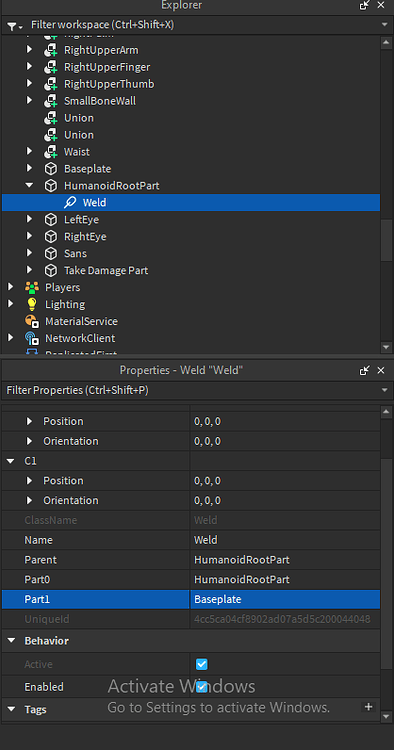Screen dimensions: 394x750
Task: Select Take Damage Part in tree
Action: point(106,270)
